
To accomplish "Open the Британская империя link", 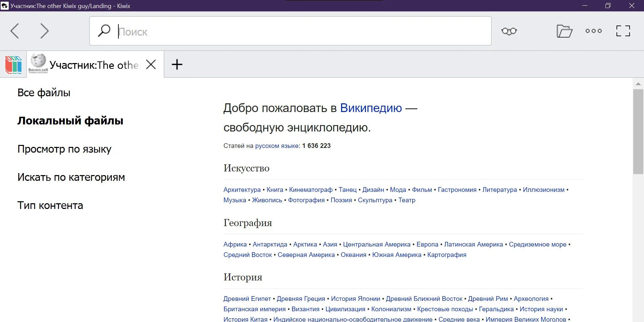I will tap(255, 309).
